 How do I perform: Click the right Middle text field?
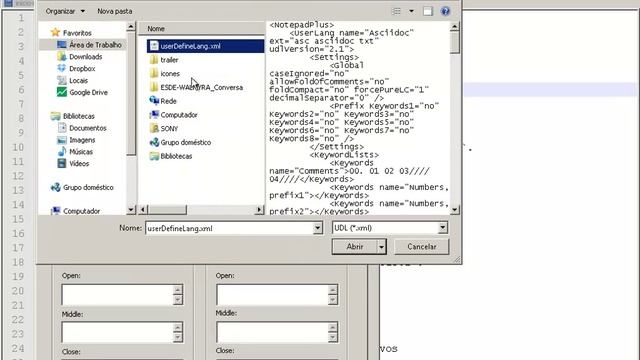coord(272,332)
